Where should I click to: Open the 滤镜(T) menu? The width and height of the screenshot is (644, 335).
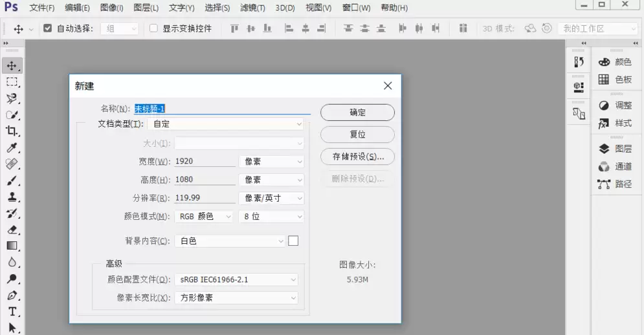point(252,8)
